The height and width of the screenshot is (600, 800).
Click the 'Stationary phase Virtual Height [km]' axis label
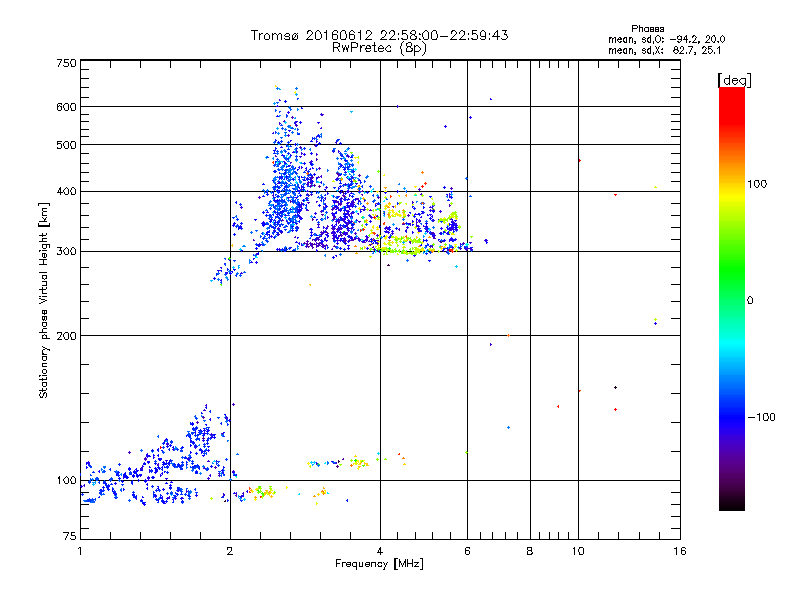tap(44, 300)
